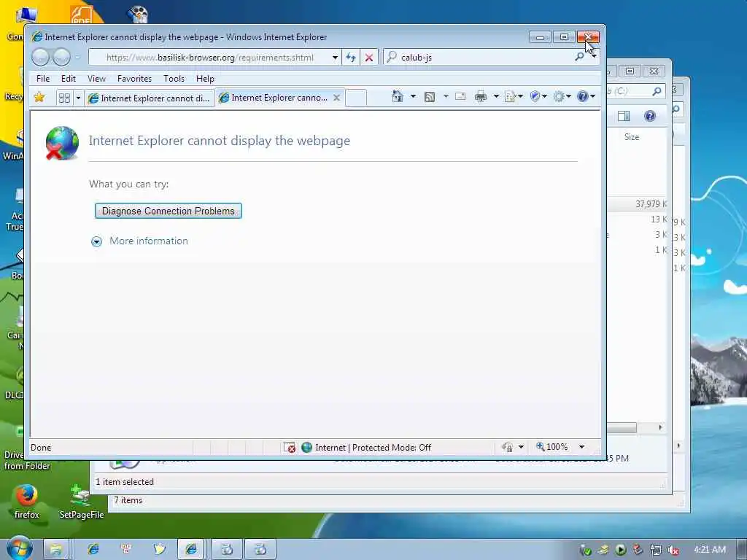
Task: Open the search provider dropdown arrow
Action: [594, 57]
